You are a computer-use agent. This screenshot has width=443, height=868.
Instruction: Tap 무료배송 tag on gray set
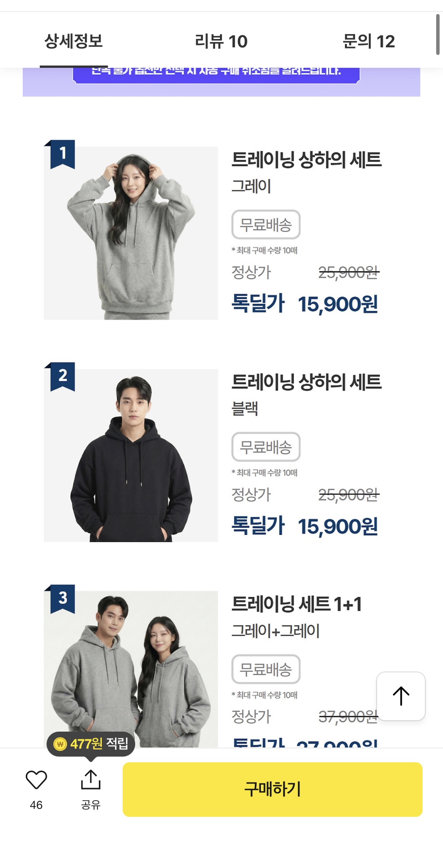[x=266, y=225]
